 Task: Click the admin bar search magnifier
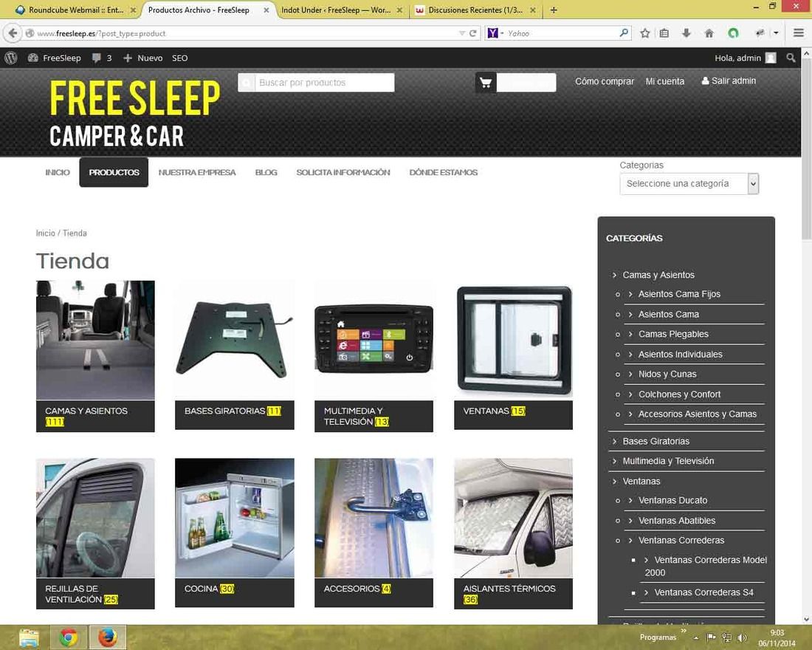(x=791, y=58)
